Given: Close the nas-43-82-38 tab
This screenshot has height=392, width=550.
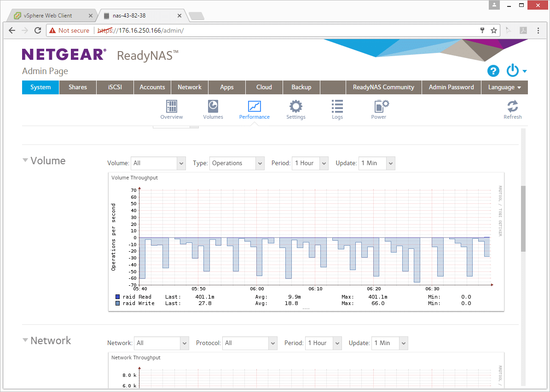Looking at the screenshot, I should (179, 16).
